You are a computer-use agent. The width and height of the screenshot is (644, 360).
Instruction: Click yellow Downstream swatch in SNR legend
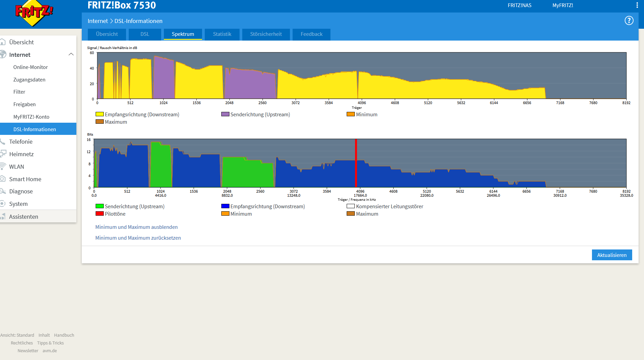[x=100, y=114]
